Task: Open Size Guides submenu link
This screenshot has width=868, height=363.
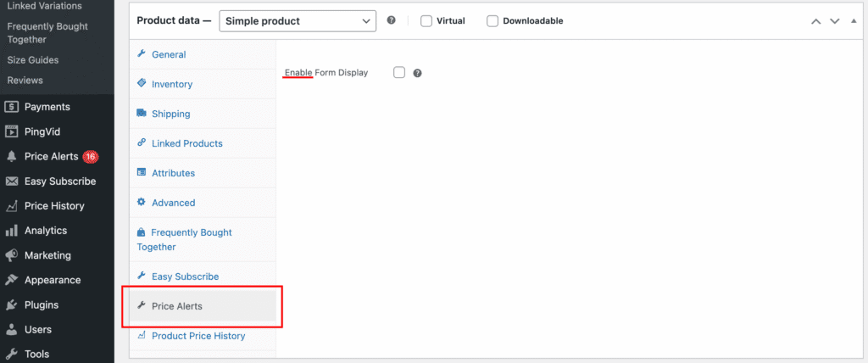Action: click(32, 60)
